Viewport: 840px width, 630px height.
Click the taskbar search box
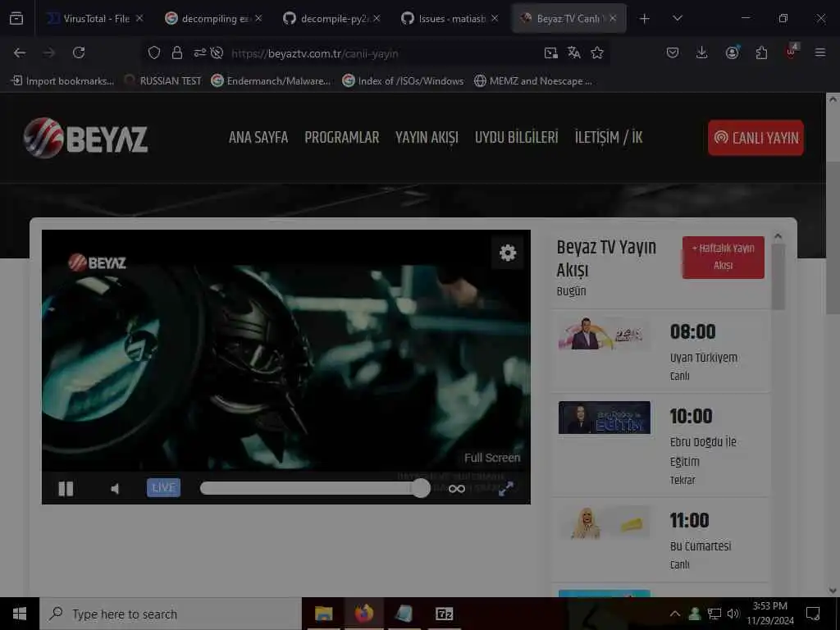point(171,614)
